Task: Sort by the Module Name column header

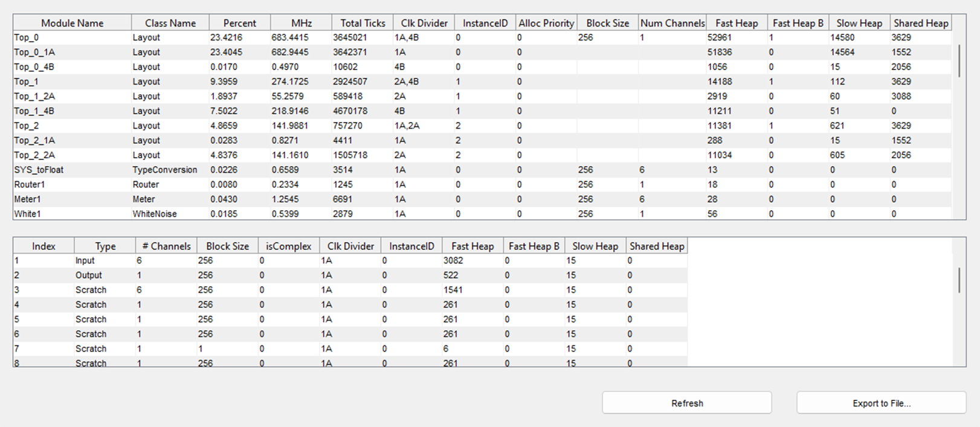Action: [72, 23]
